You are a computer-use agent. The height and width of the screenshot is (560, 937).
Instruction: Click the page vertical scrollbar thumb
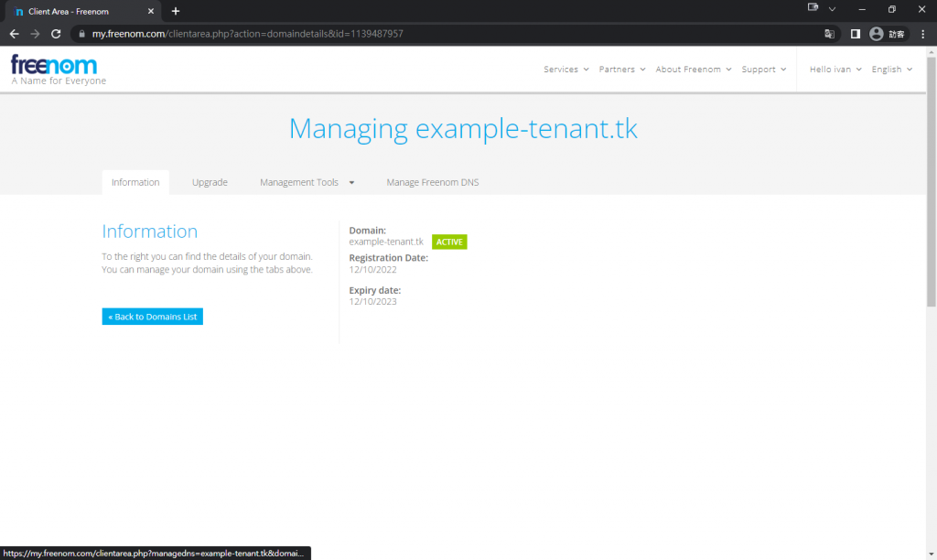tap(932, 182)
